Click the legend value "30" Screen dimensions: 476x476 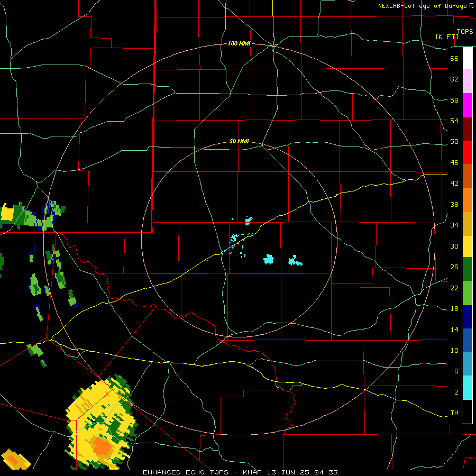click(x=454, y=246)
